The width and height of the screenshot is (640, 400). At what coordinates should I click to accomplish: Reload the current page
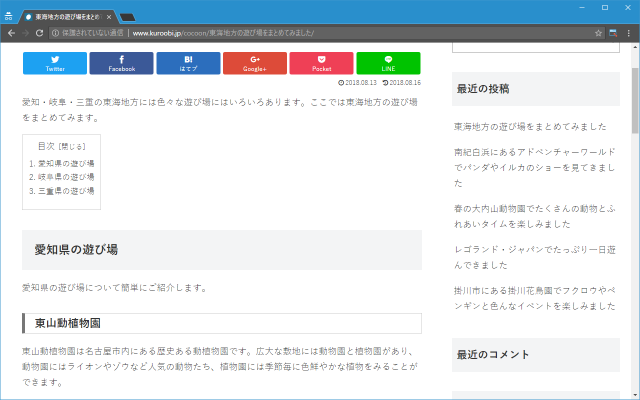tap(39, 33)
